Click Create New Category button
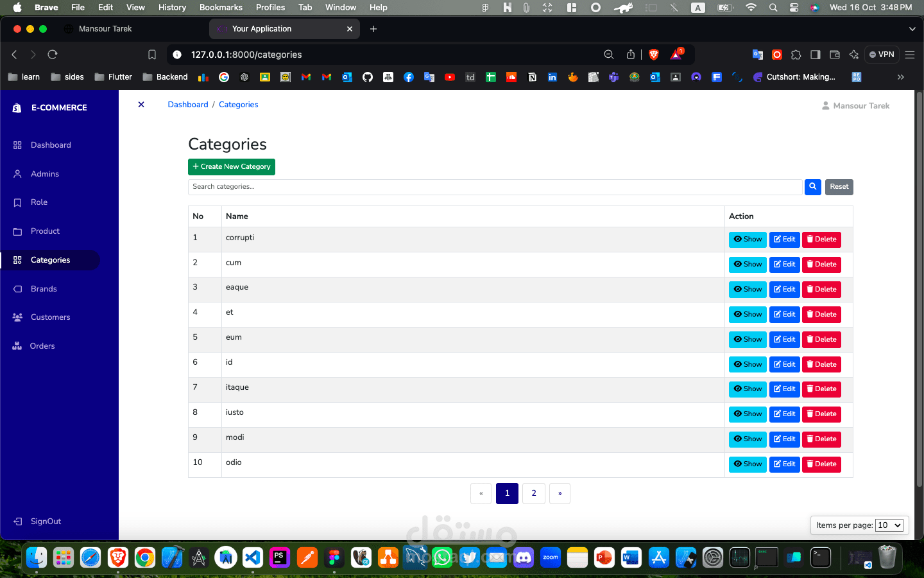This screenshot has height=578, width=924. click(232, 167)
